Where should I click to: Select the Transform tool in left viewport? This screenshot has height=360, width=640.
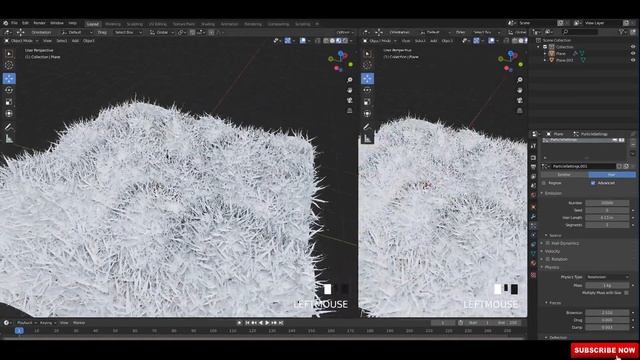click(x=9, y=113)
